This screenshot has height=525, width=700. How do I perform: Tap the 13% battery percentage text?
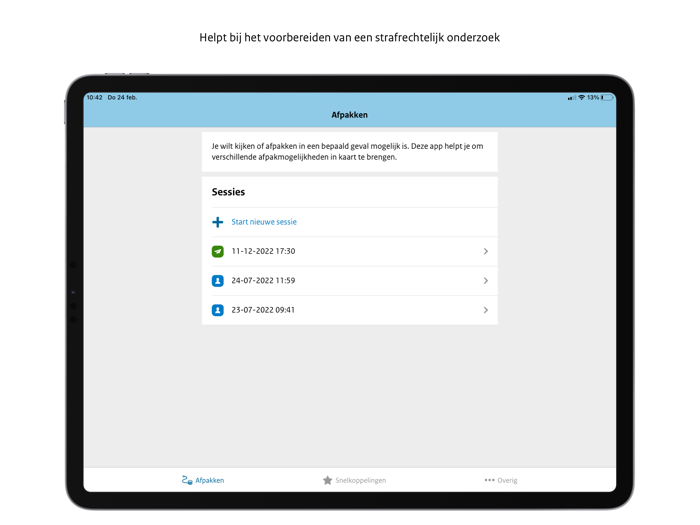(x=593, y=97)
